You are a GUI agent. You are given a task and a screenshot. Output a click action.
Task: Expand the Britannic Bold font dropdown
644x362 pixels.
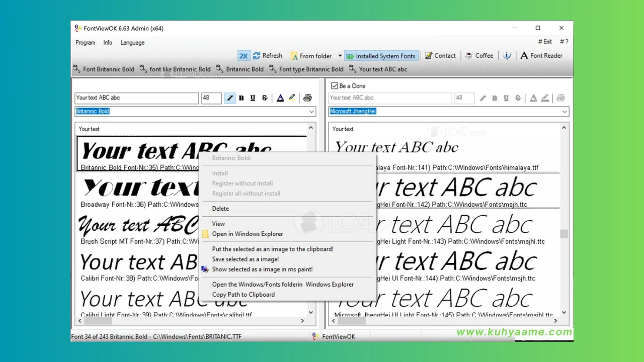point(311,112)
